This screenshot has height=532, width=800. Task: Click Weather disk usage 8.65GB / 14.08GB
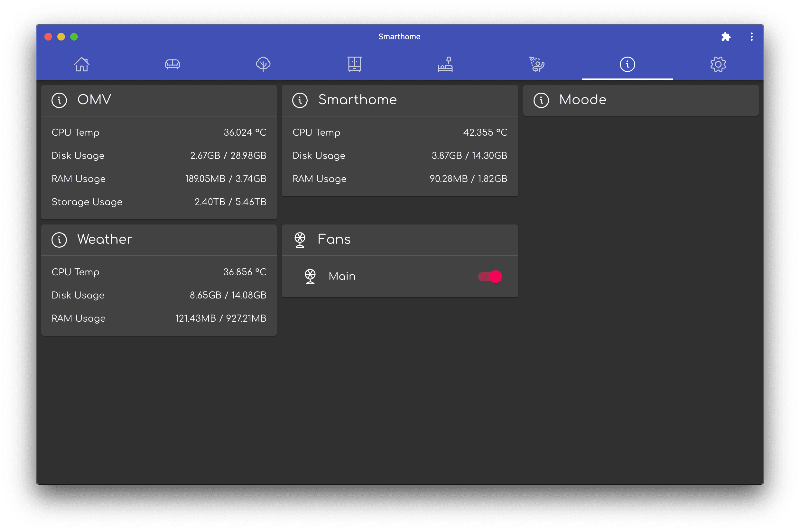pyautogui.click(x=228, y=295)
